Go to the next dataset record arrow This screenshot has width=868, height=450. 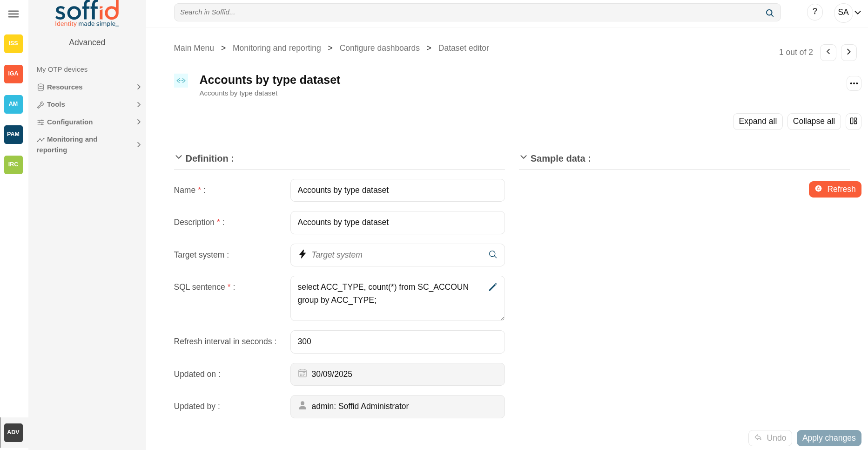(x=848, y=52)
